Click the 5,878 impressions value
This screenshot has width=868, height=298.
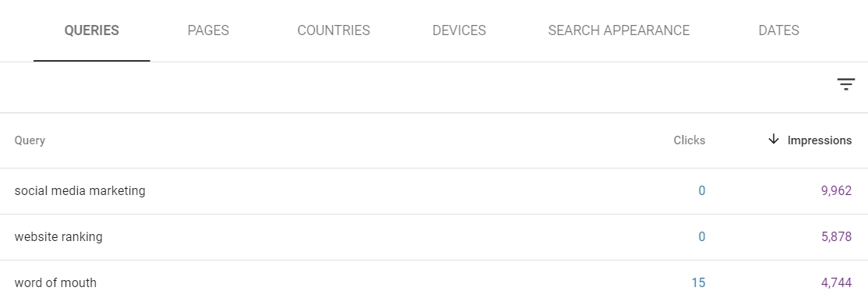pos(836,237)
